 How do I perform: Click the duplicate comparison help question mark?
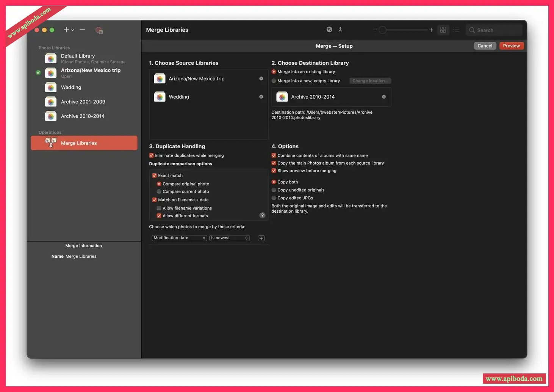pos(262,215)
